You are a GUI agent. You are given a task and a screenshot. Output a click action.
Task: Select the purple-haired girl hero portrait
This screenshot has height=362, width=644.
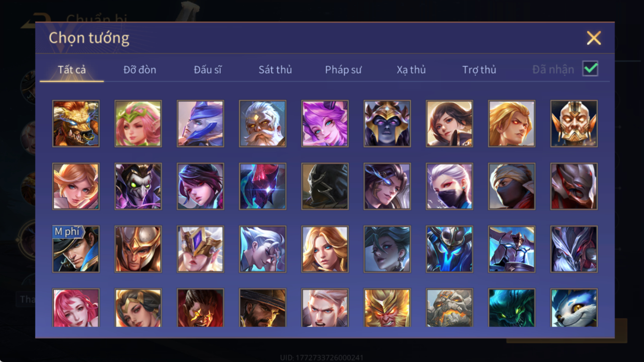pos(325,124)
